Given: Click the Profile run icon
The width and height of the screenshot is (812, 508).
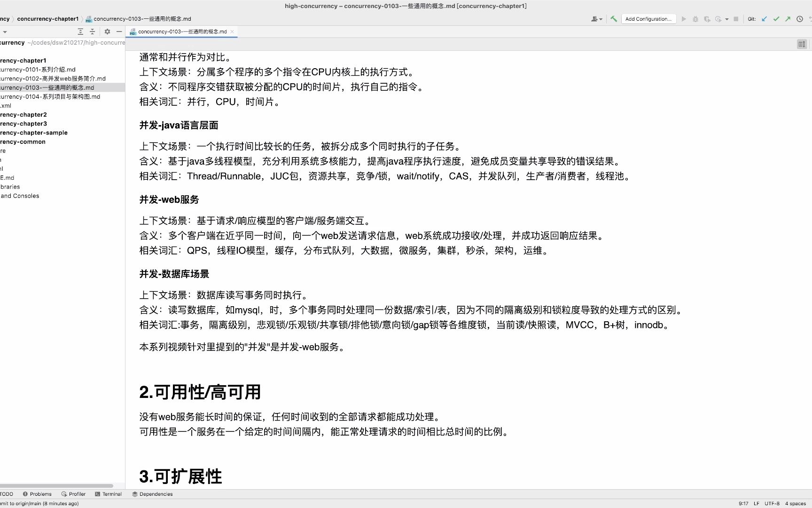Looking at the screenshot, I should pos(718,19).
